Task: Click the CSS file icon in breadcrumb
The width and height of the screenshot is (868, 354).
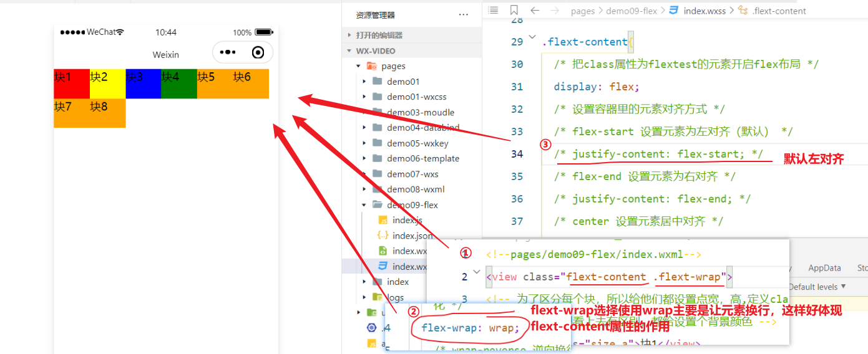Action: coord(673,11)
